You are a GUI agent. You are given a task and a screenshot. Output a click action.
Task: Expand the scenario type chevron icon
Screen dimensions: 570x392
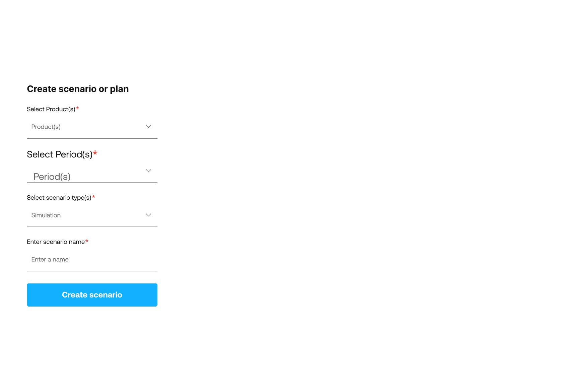(x=148, y=215)
